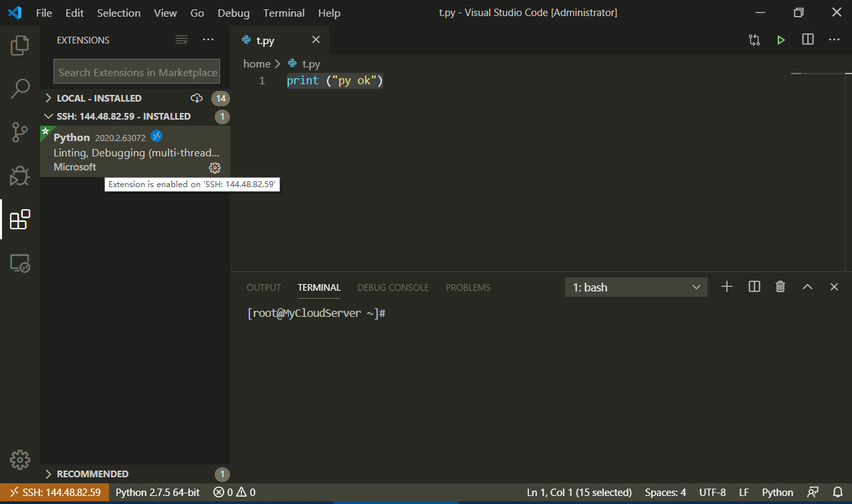This screenshot has width=852, height=504.
Task: Open editor more actions ellipsis
Action: pos(834,40)
